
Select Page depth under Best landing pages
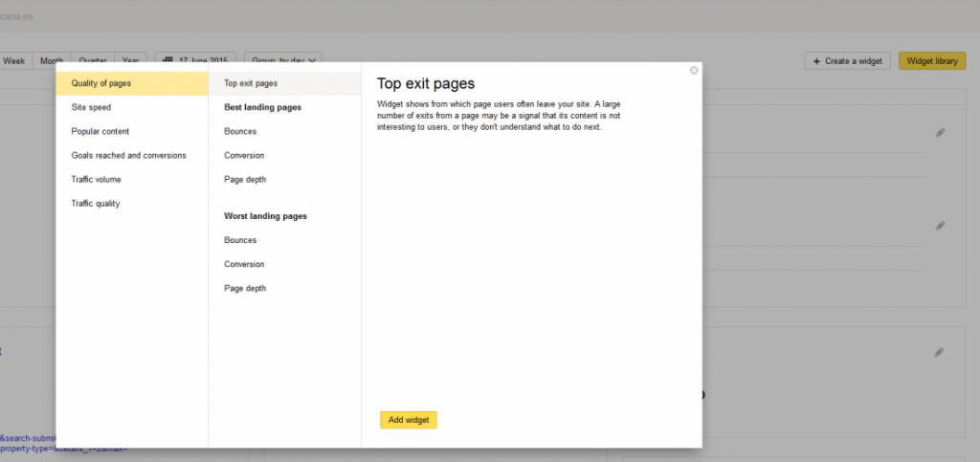point(245,179)
